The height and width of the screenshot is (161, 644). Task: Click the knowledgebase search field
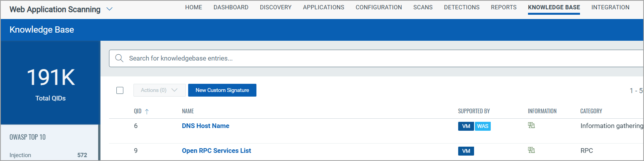(x=376, y=58)
